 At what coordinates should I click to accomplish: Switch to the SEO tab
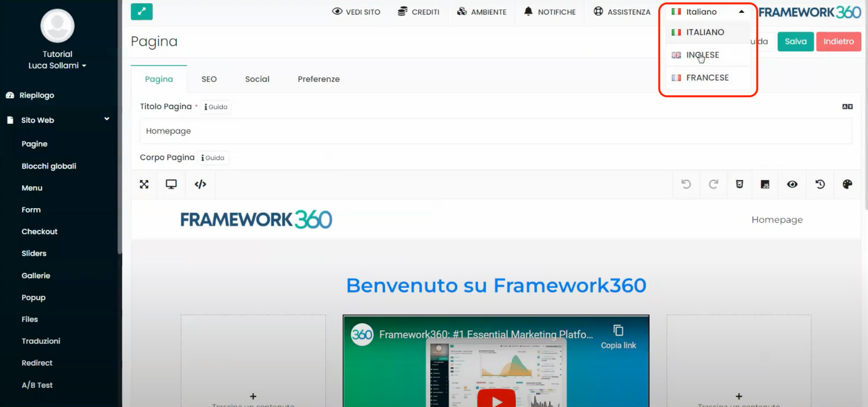209,79
